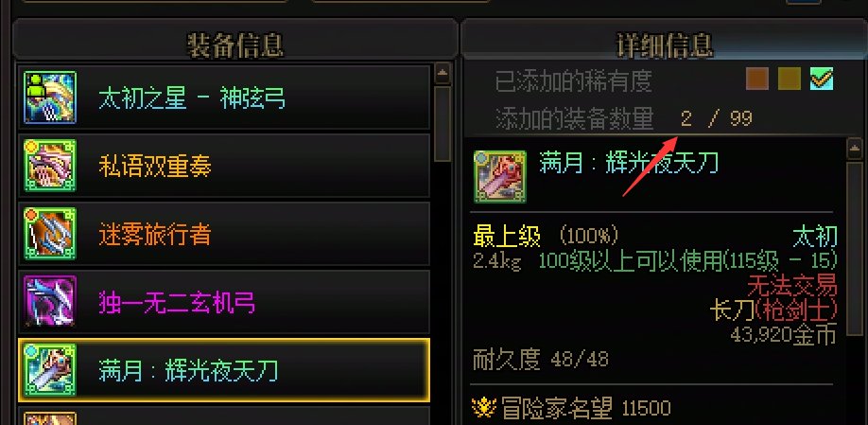868x425 pixels.
Task: Click the details panel scroll-up arrow
Action: (x=855, y=148)
